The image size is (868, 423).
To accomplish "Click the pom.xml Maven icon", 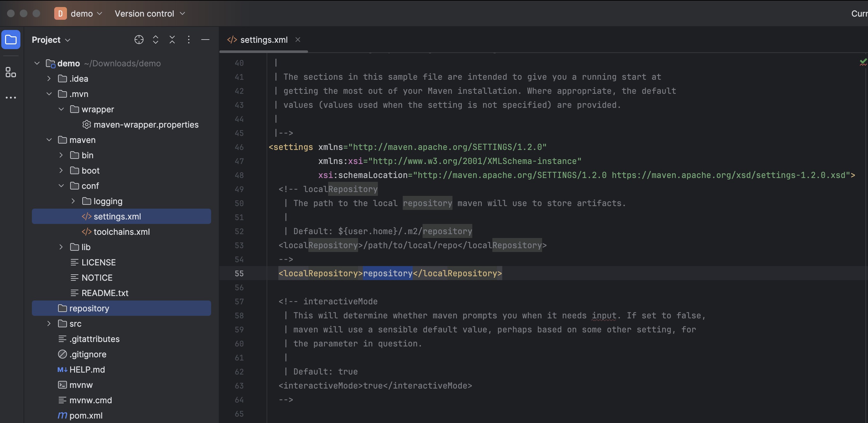I will coord(62,416).
